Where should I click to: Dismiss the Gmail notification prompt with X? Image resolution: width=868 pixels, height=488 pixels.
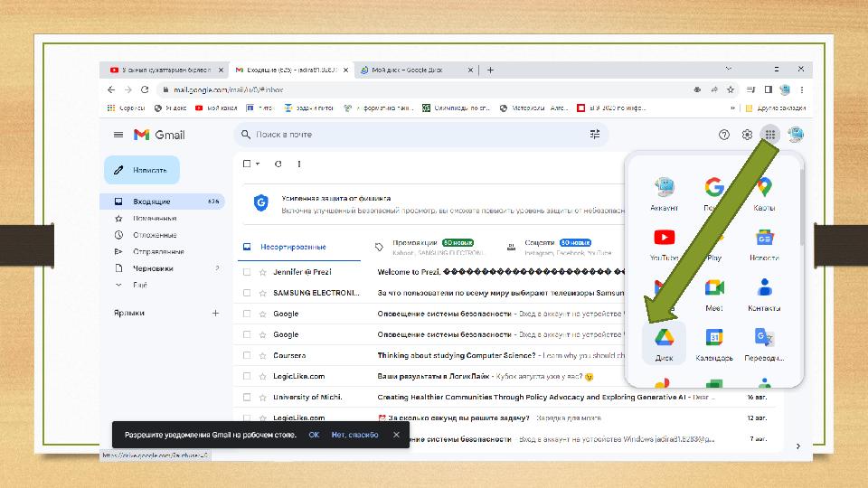pos(396,435)
